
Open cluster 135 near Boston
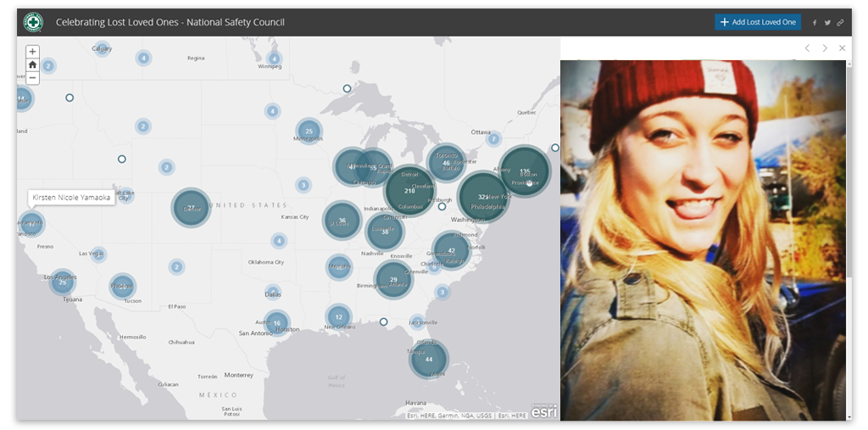pyautogui.click(x=525, y=170)
